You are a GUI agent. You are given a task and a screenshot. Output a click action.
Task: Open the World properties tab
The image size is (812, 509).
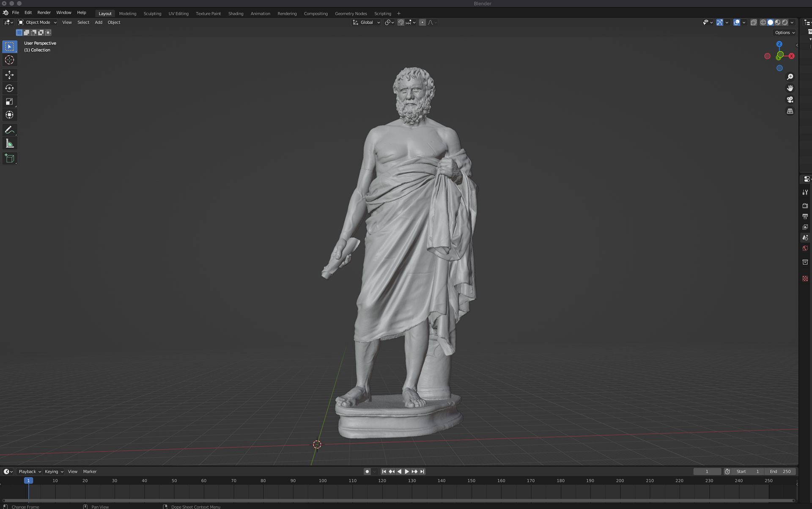[x=805, y=248]
